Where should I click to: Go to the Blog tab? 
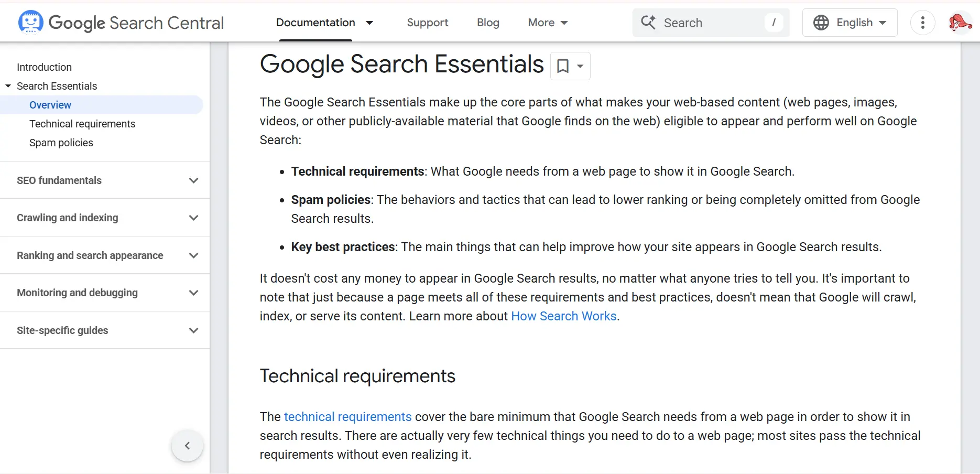488,23
